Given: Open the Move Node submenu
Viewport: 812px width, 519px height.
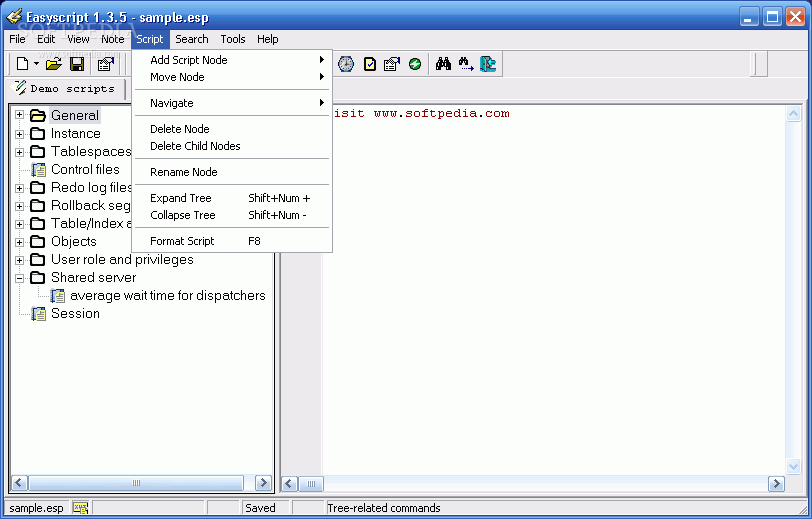Looking at the screenshot, I should pos(232,77).
